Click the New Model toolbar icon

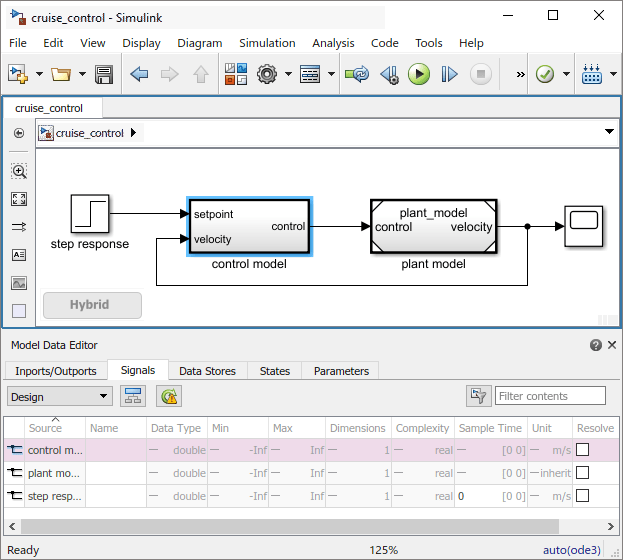pyautogui.click(x=18, y=74)
